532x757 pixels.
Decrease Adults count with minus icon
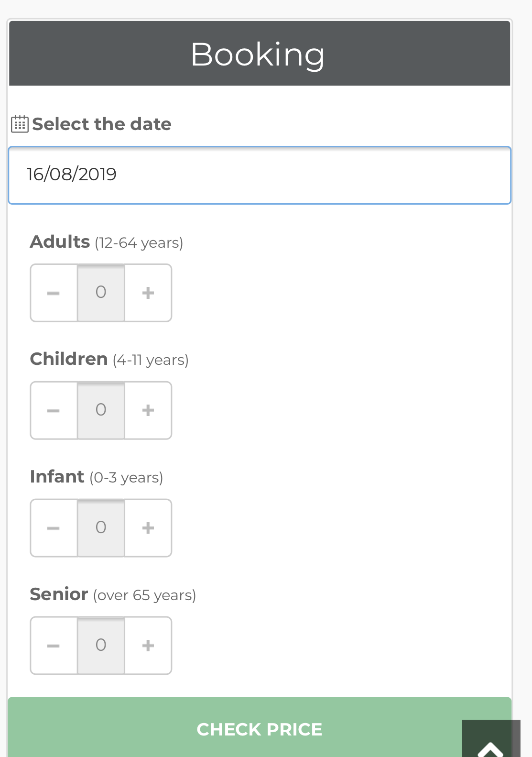tap(54, 293)
